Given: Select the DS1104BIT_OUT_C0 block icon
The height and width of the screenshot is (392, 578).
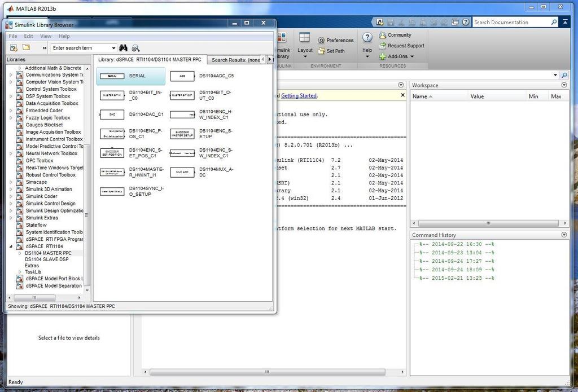Looking at the screenshot, I should pyautogui.click(x=182, y=95).
